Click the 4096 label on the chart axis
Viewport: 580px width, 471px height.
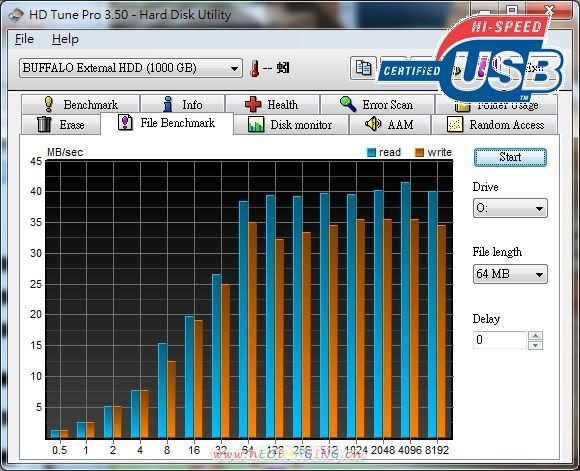[x=410, y=450]
